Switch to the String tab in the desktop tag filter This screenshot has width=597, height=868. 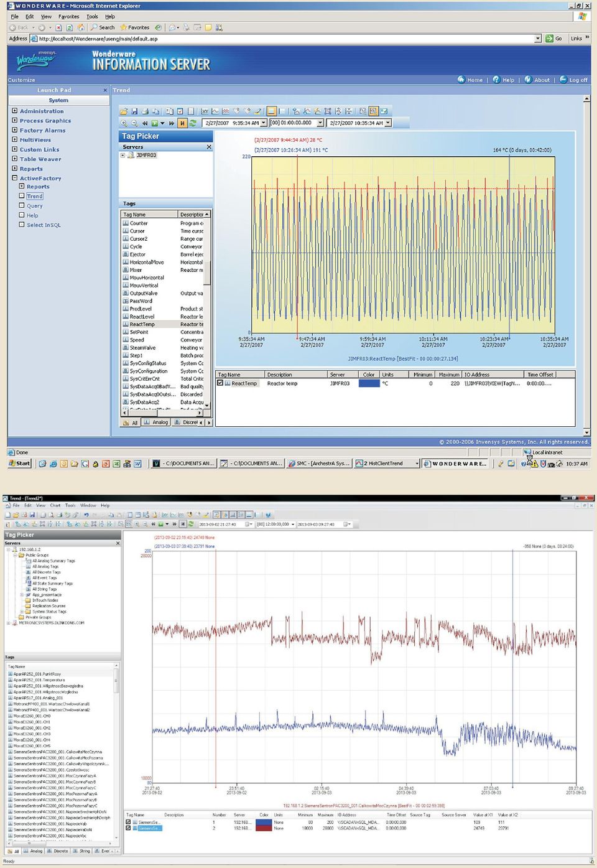tap(81, 851)
